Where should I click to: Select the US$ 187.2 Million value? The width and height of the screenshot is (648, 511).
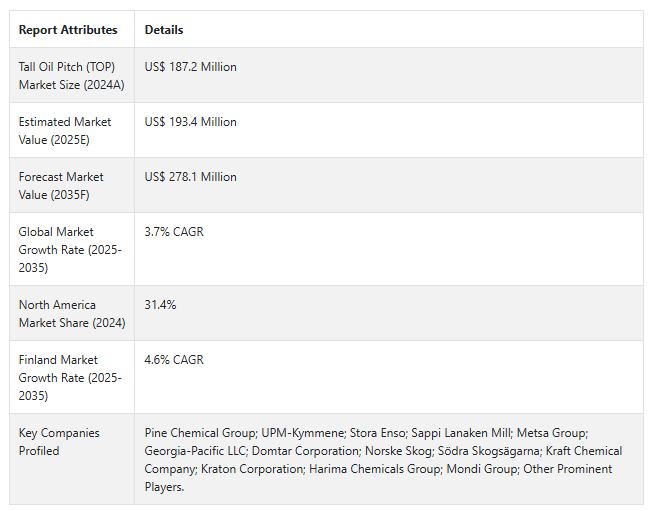click(191, 67)
